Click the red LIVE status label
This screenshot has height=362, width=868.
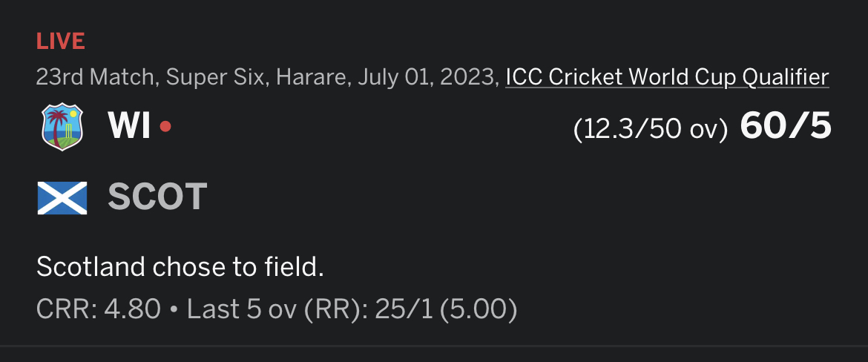(x=60, y=42)
